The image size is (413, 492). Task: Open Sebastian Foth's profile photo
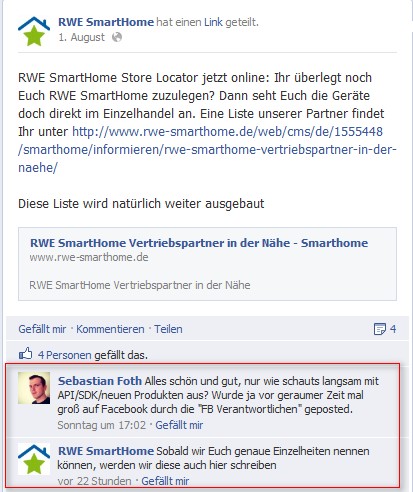click(x=34, y=388)
